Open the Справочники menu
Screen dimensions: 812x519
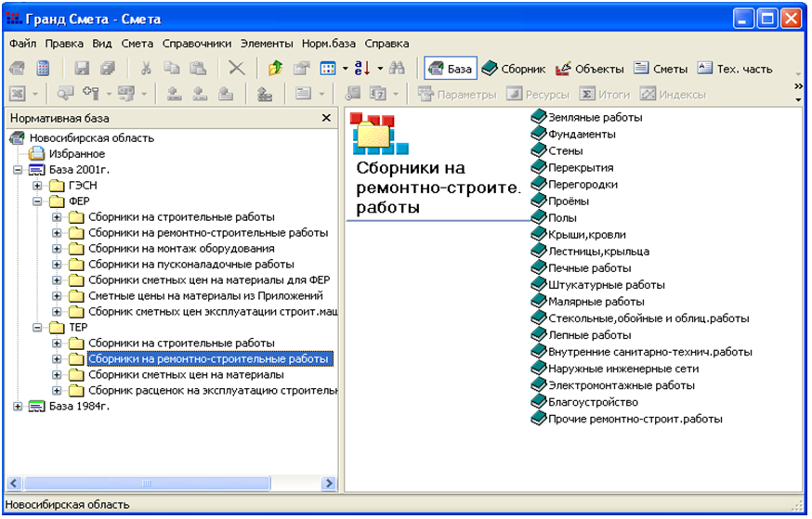197,44
